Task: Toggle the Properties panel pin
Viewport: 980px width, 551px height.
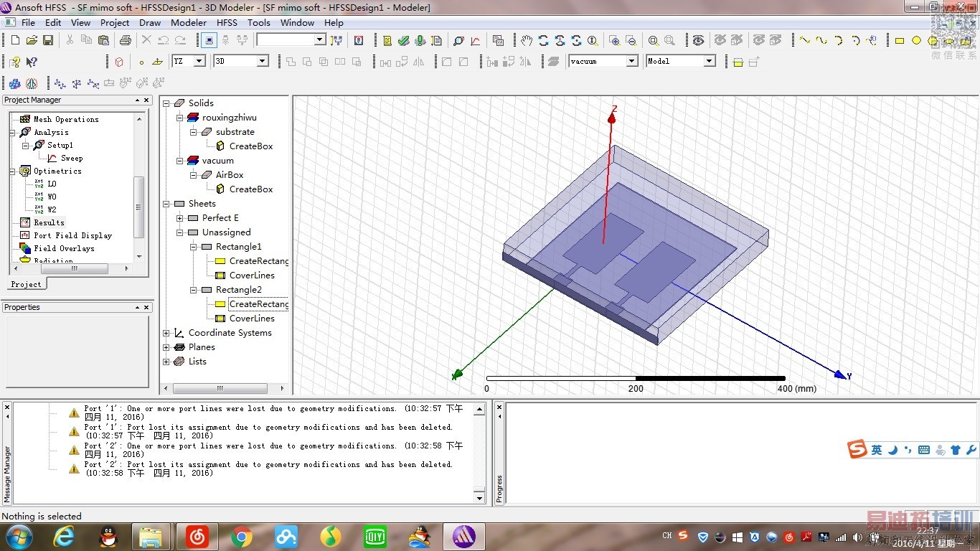Action: [x=137, y=308]
